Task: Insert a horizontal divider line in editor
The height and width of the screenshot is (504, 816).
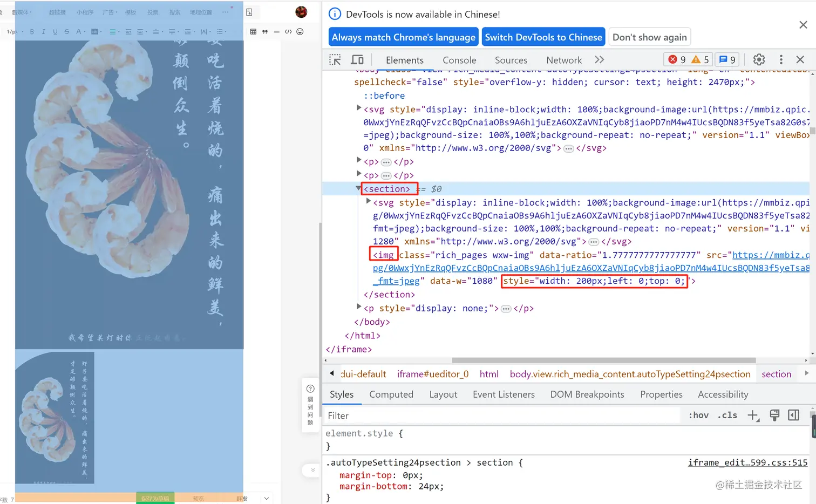Action: point(277,32)
